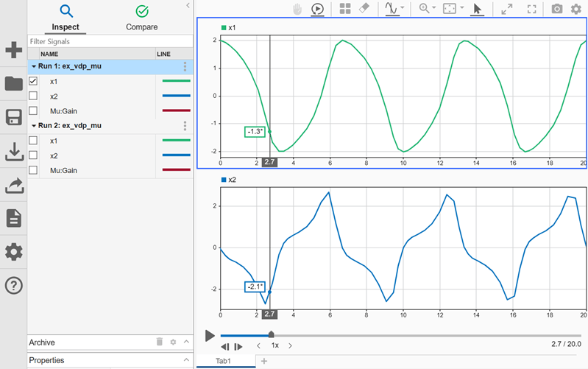Screen dimensions: 588x369
Task: Open Help question mark icon
Action: click(14, 286)
